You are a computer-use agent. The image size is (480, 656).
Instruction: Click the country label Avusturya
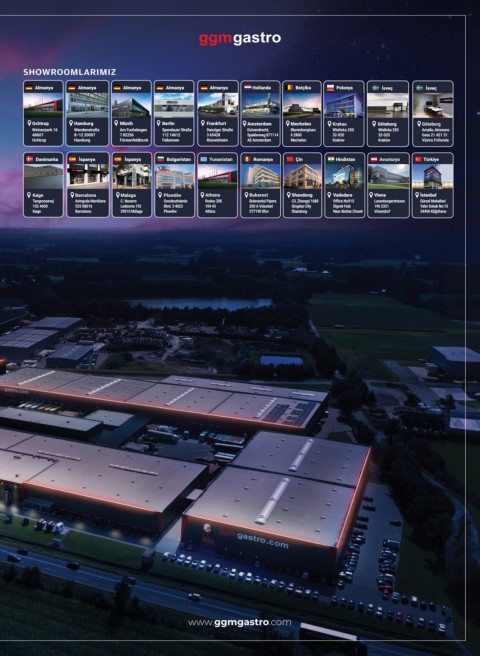(x=390, y=159)
